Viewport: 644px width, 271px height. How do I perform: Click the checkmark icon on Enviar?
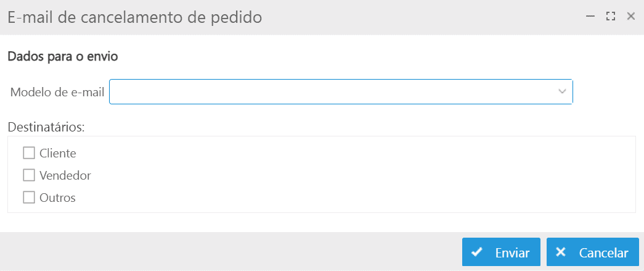click(x=476, y=252)
